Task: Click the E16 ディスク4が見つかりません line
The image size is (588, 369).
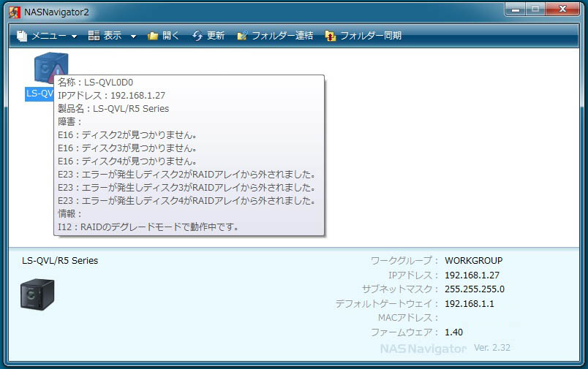Action: click(127, 161)
